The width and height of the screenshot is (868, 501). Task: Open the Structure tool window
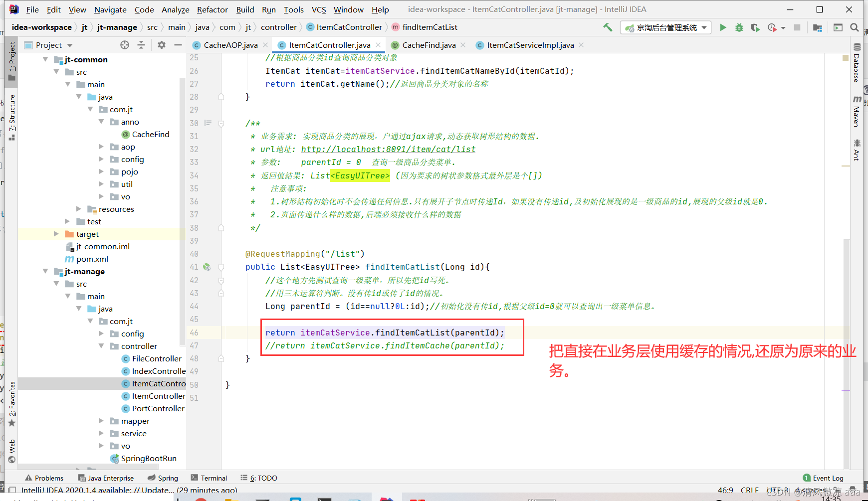pos(12,118)
